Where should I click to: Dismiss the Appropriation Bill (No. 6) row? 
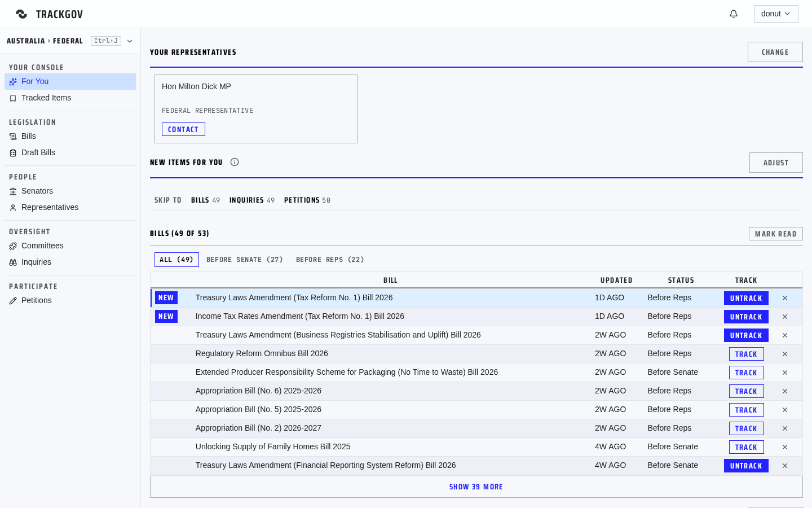(785, 391)
